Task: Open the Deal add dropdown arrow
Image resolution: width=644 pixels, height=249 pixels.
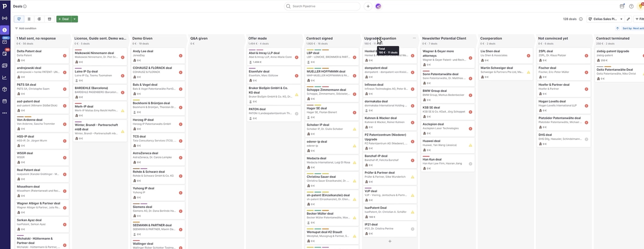Action: click(74, 19)
